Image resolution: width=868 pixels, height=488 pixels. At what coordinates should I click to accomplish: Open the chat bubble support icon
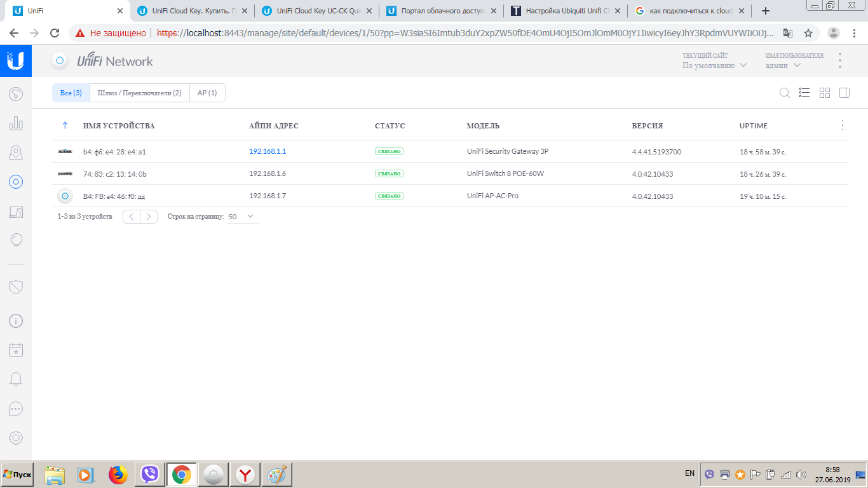coord(16,409)
